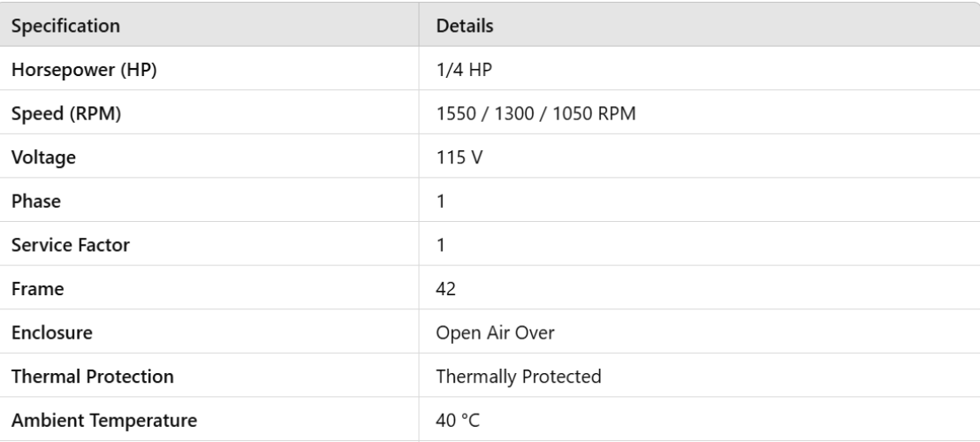Viewport: 980px width, 442px height.
Task: Click the 40 °C value
Action: 459,420
